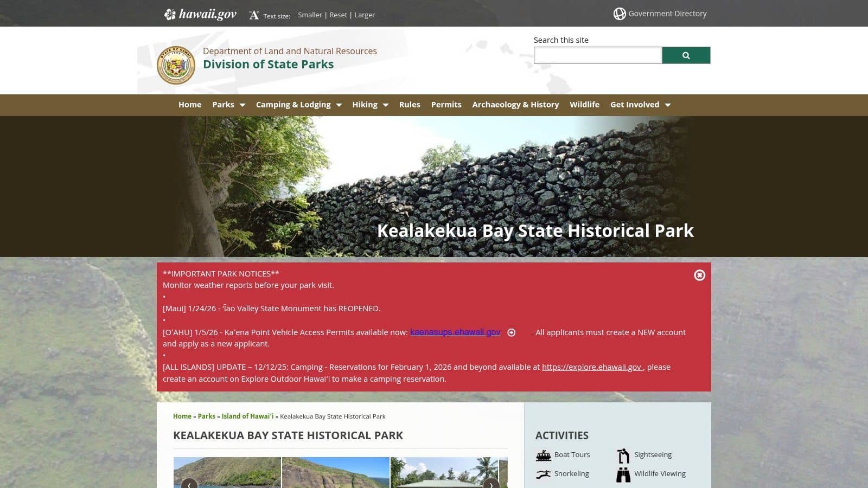Screen dimensions: 868x488
Task: Focus the Search this site field
Action: click(598, 55)
